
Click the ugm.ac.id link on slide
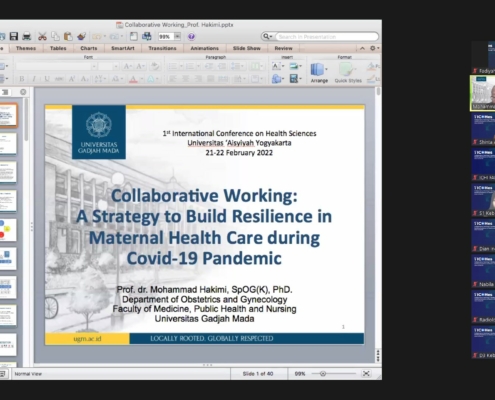point(87,339)
